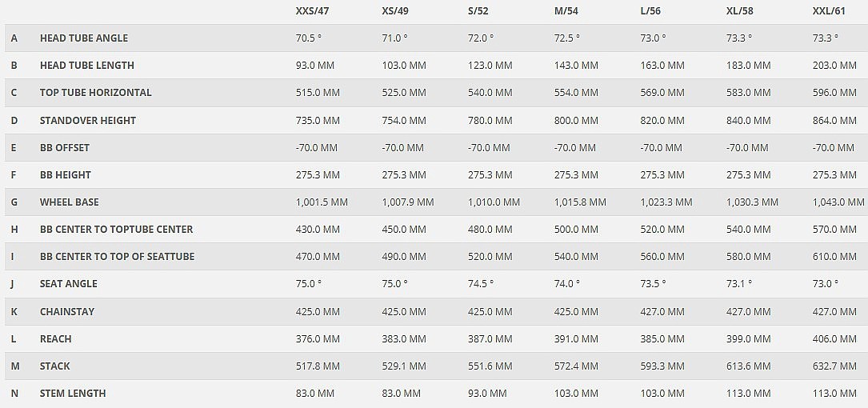Select the 1,023.3 MM wheel base value
Viewport: 868px width, 408px height.
click(x=666, y=202)
